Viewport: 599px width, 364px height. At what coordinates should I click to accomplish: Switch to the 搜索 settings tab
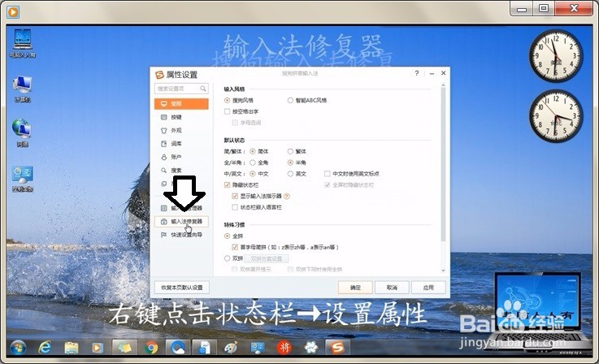[x=181, y=171]
